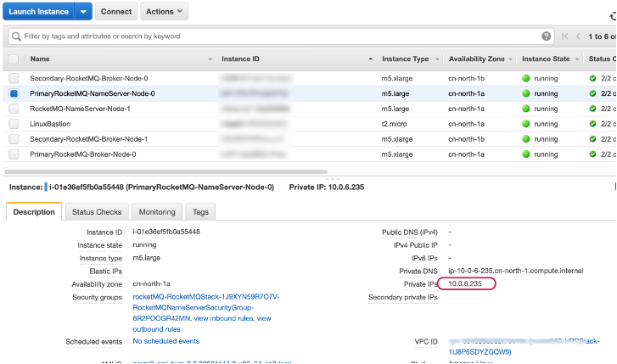Deselect the PrimaryRocketMQ-NameServer-Node-0 checkbox
Viewport: 617px width, 364px height.
click(14, 93)
